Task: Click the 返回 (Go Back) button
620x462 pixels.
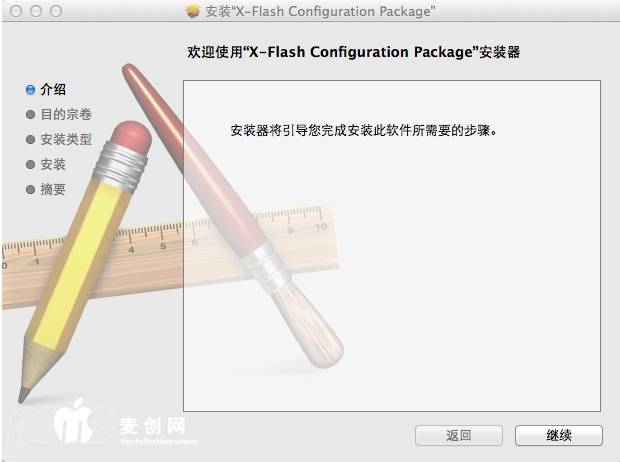Action: (x=459, y=435)
